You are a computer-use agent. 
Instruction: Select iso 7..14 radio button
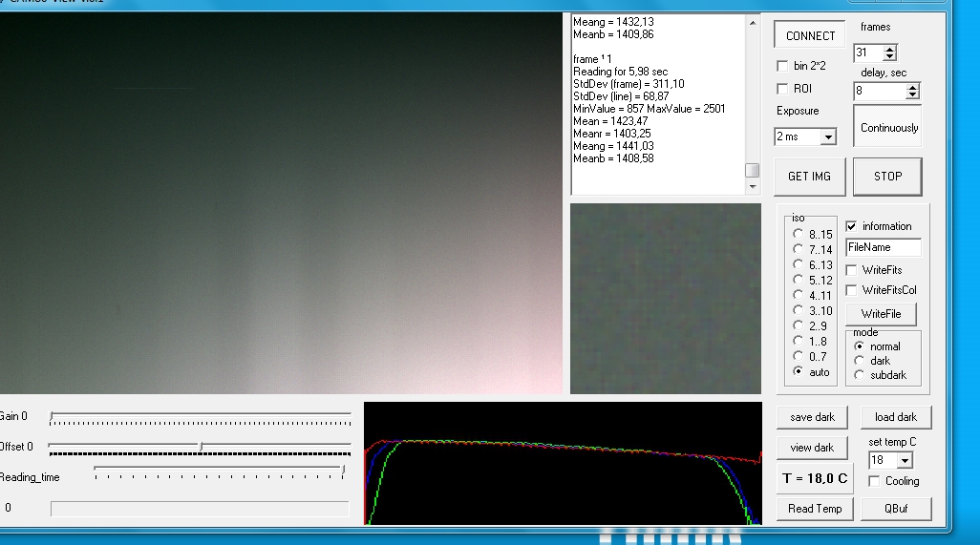799,249
